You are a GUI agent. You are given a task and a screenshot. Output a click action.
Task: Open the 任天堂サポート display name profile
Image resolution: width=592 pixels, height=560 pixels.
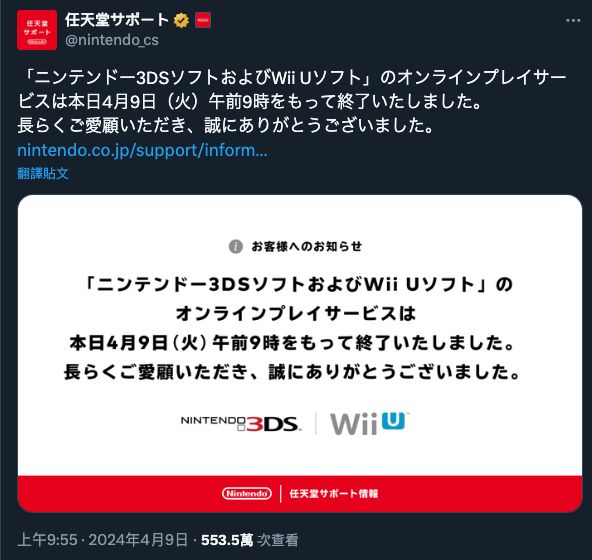click(x=117, y=20)
